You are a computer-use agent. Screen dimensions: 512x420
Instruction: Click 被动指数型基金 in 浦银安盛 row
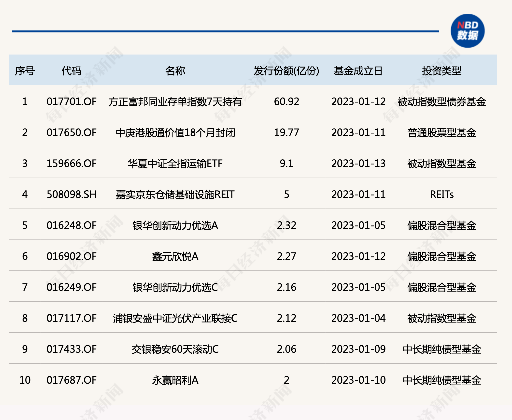pos(441,318)
